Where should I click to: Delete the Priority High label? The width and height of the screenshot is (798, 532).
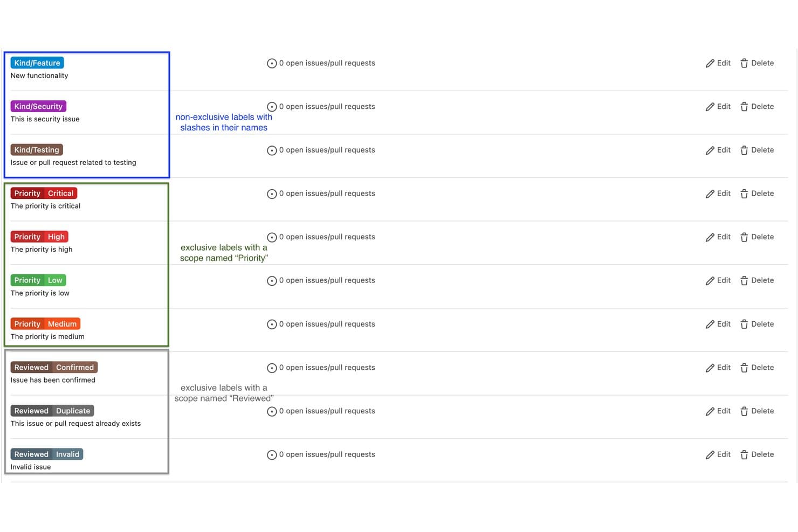coord(756,237)
